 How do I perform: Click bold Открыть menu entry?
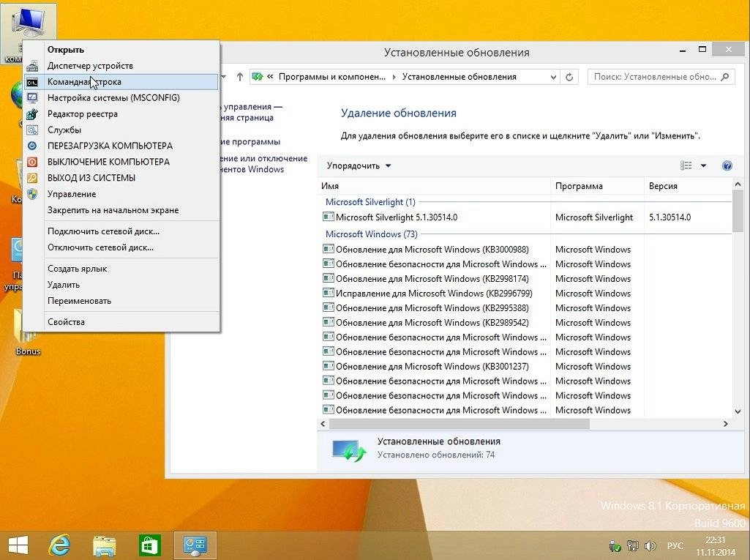click(x=122, y=50)
